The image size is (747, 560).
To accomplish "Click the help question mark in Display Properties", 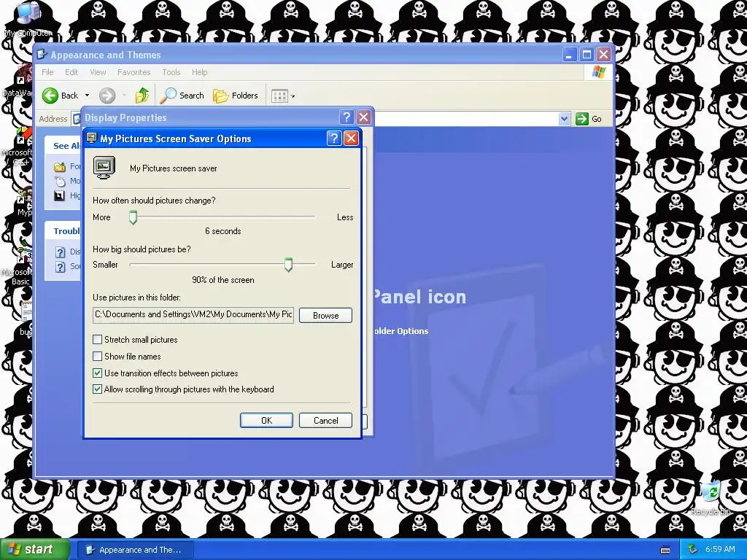I will click(347, 117).
